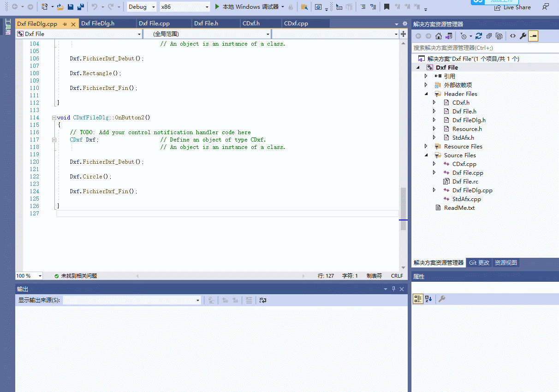Image resolution: width=559 pixels, height=392 pixels.
Task: Collapse the Header Files folder
Action: tap(426, 94)
